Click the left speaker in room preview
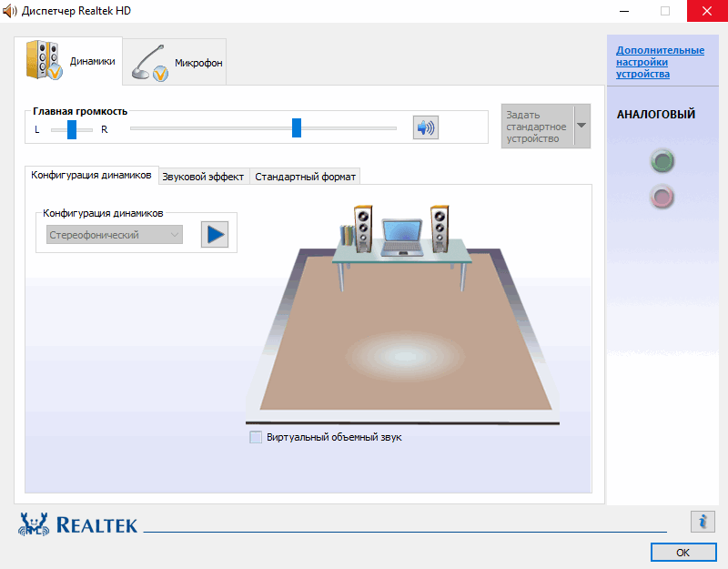The width and height of the screenshot is (728, 569). (363, 229)
